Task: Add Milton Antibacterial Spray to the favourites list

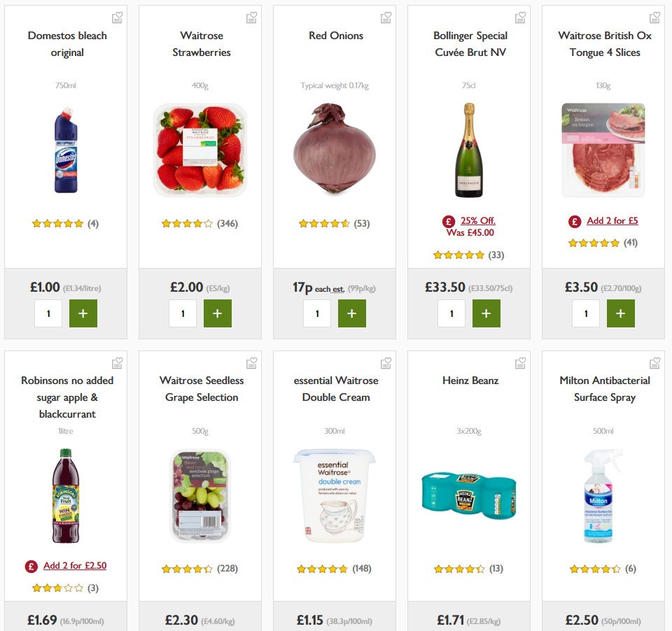Action: 654,363
